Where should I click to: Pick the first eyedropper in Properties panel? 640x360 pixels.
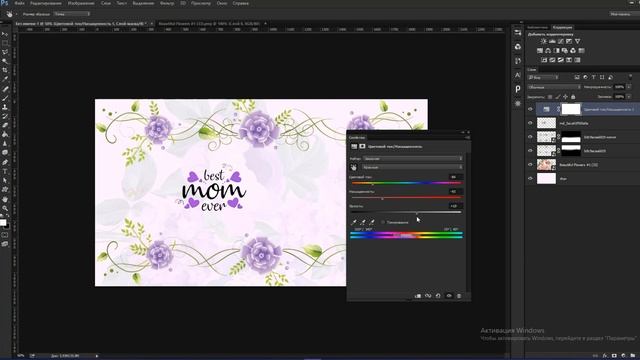[x=353, y=222]
